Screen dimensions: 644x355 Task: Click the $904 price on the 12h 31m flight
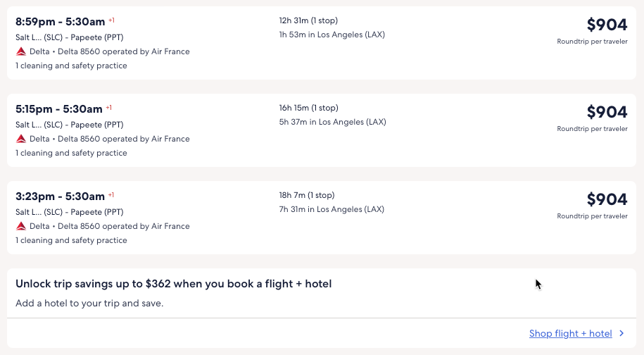[607, 25]
